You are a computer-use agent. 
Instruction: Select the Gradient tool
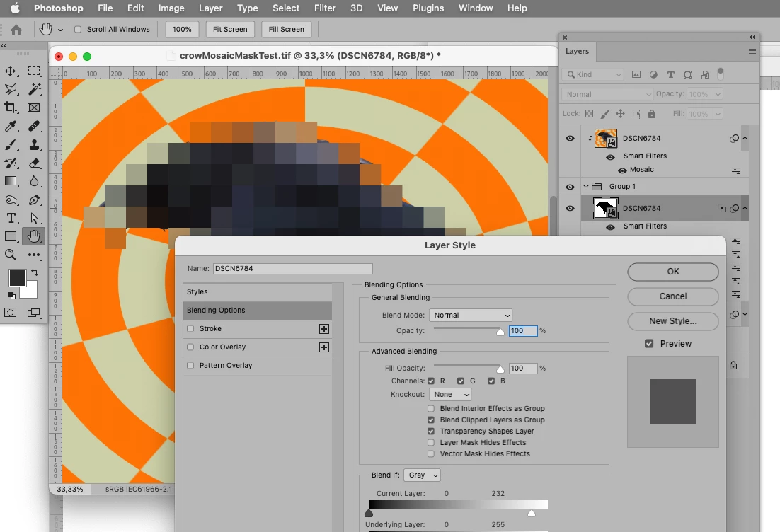click(x=11, y=182)
